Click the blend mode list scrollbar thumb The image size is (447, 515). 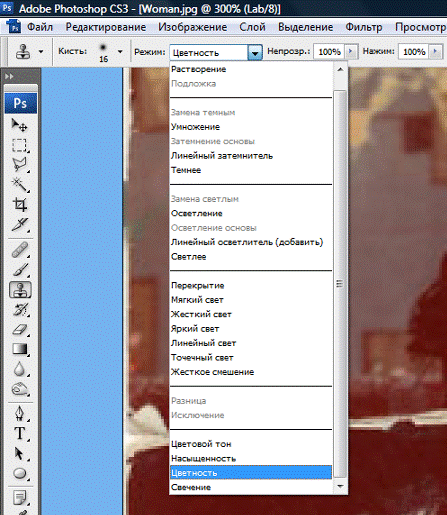(x=340, y=284)
